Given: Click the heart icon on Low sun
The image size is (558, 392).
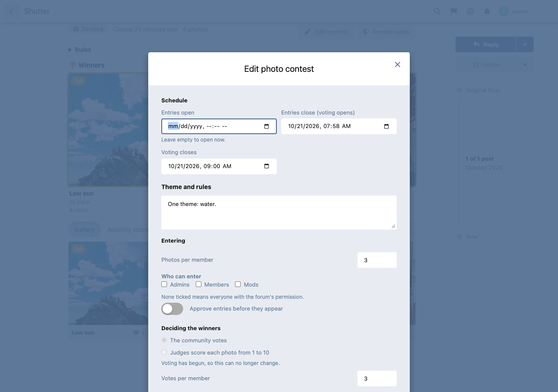Looking at the screenshot, I should coord(136,333).
